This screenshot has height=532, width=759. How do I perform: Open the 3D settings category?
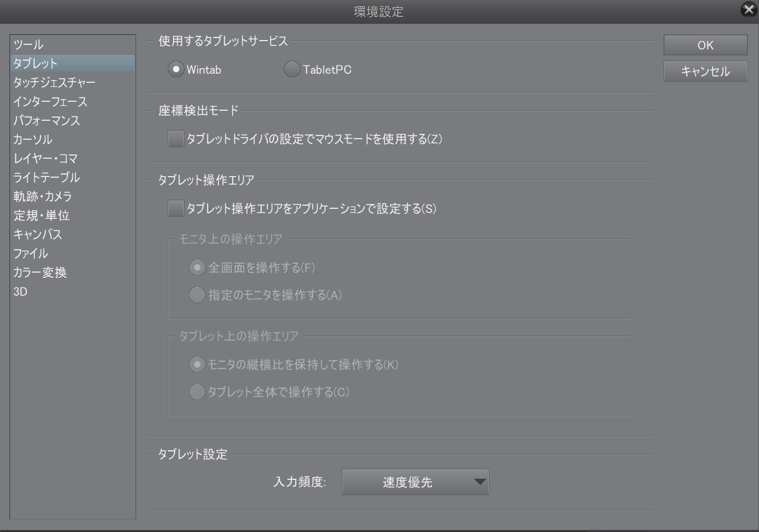(x=73, y=291)
